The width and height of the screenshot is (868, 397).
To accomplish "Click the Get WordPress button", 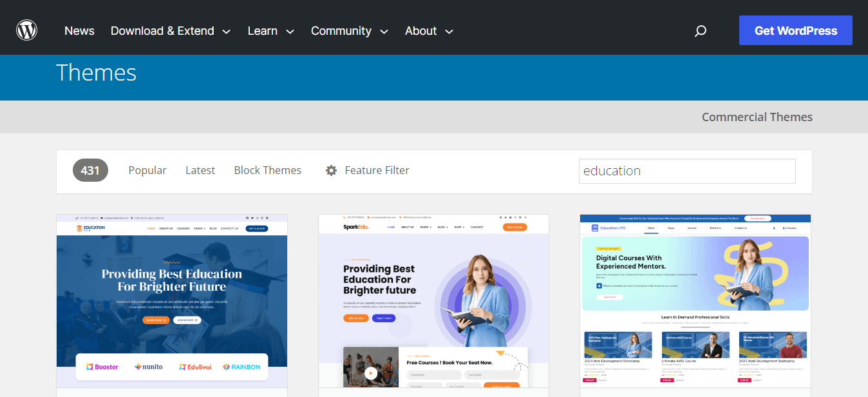I will [x=796, y=30].
